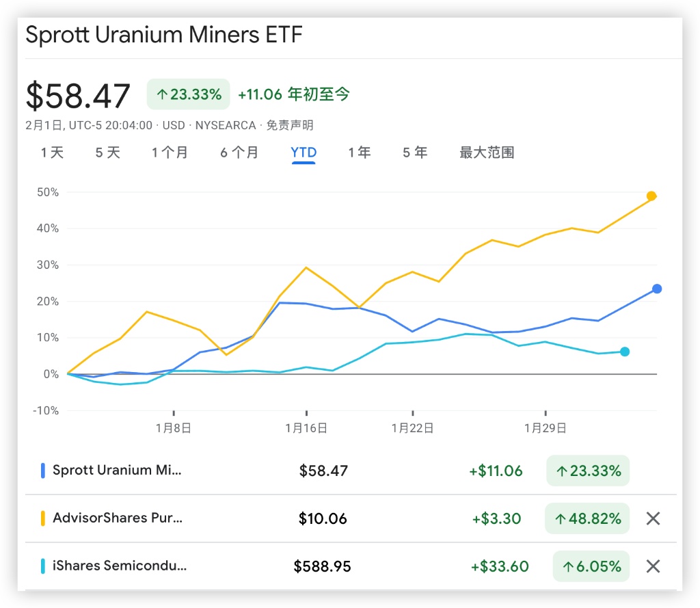
Task: Show the 1个月 chart range
Action: [170, 153]
